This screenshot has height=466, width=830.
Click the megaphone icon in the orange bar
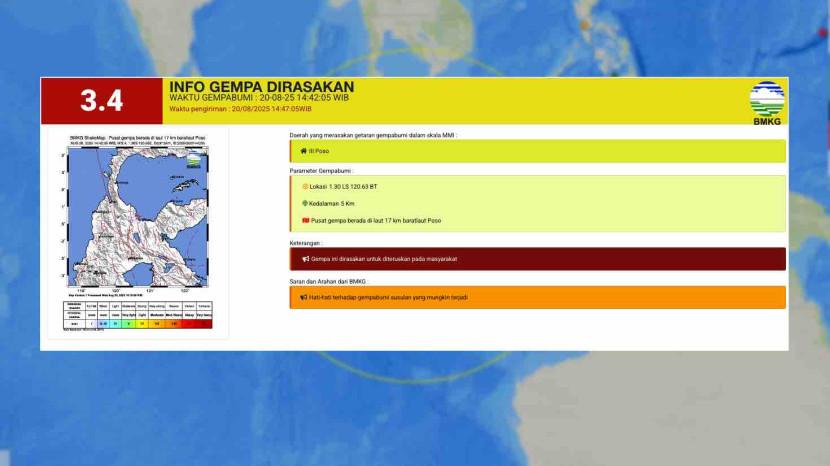click(x=304, y=297)
